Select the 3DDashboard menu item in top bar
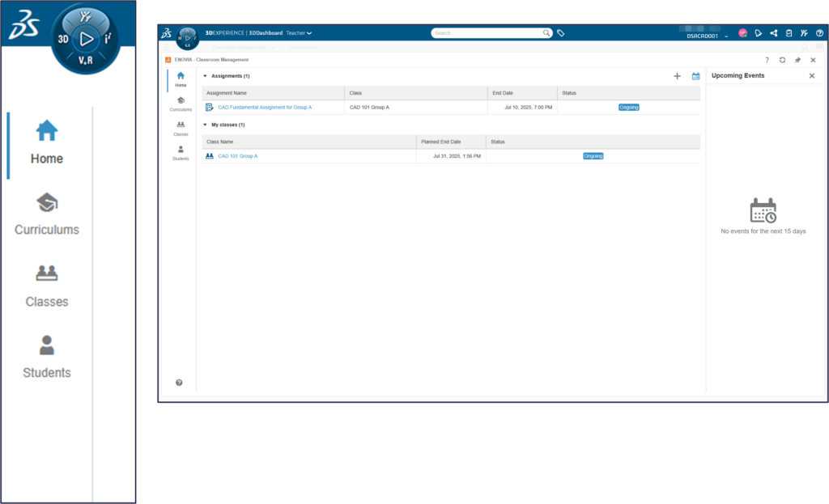The width and height of the screenshot is (829, 504). (265, 33)
